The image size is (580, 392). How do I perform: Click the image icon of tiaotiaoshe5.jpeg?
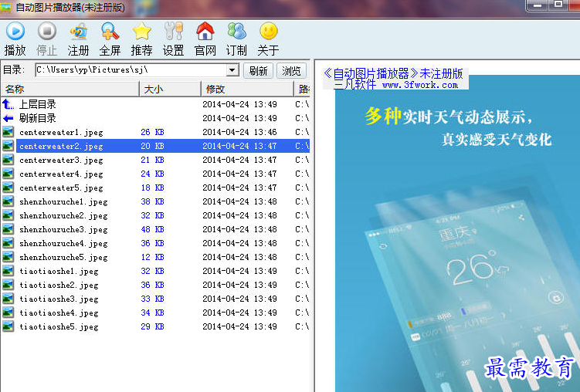tap(8, 326)
